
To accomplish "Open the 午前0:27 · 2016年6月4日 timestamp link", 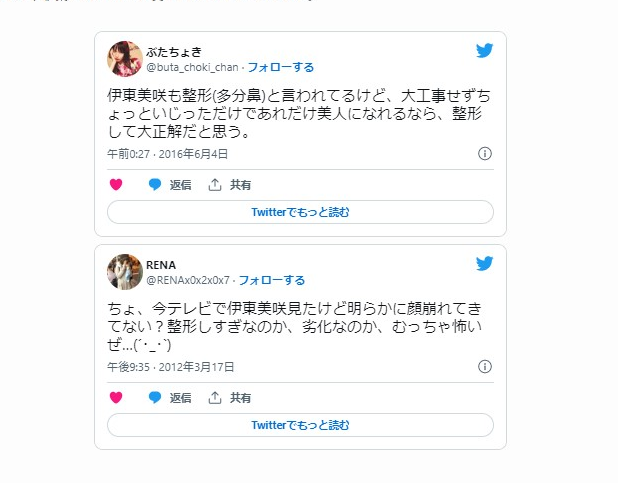I will (168, 154).
